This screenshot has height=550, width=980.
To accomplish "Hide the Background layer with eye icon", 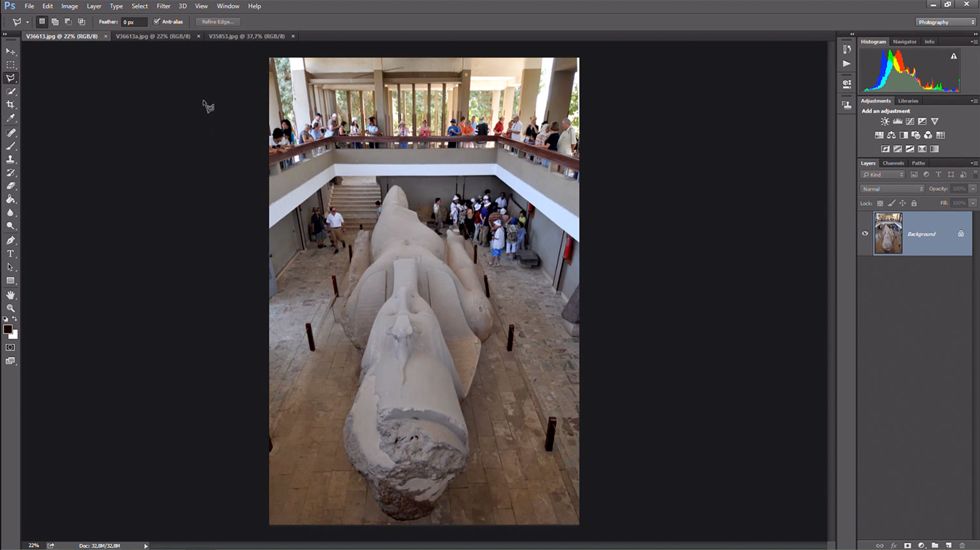I will 865,233.
